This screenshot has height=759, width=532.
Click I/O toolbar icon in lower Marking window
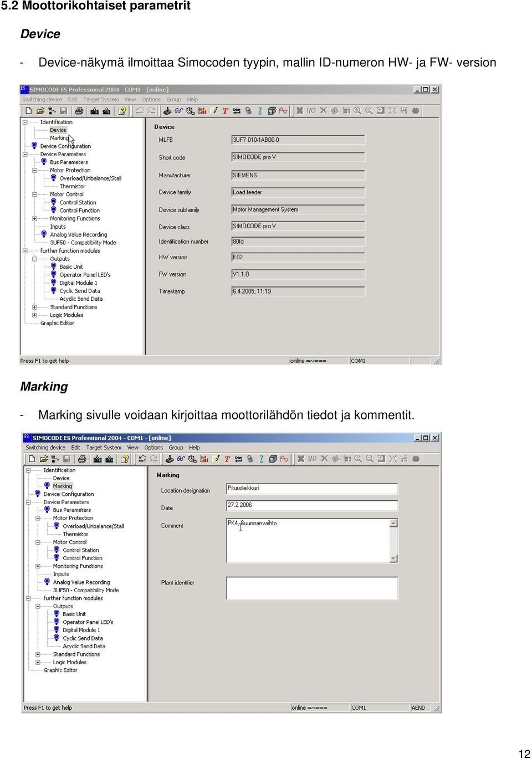pos(312,459)
